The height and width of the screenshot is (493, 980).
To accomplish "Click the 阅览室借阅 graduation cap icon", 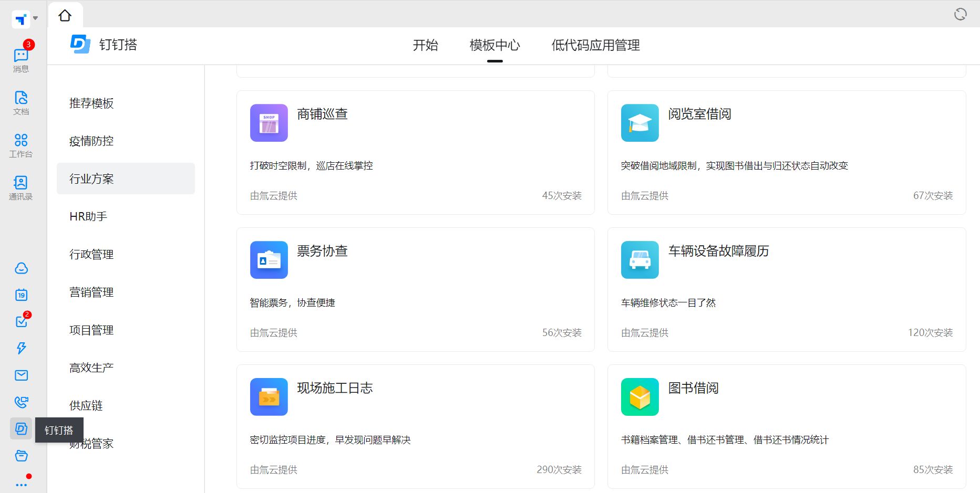I will pos(640,123).
